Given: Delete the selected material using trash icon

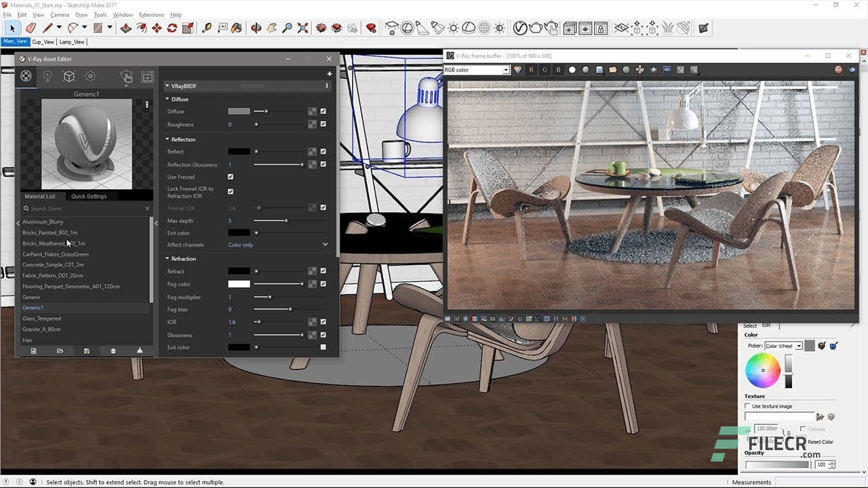Looking at the screenshot, I should [113, 351].
